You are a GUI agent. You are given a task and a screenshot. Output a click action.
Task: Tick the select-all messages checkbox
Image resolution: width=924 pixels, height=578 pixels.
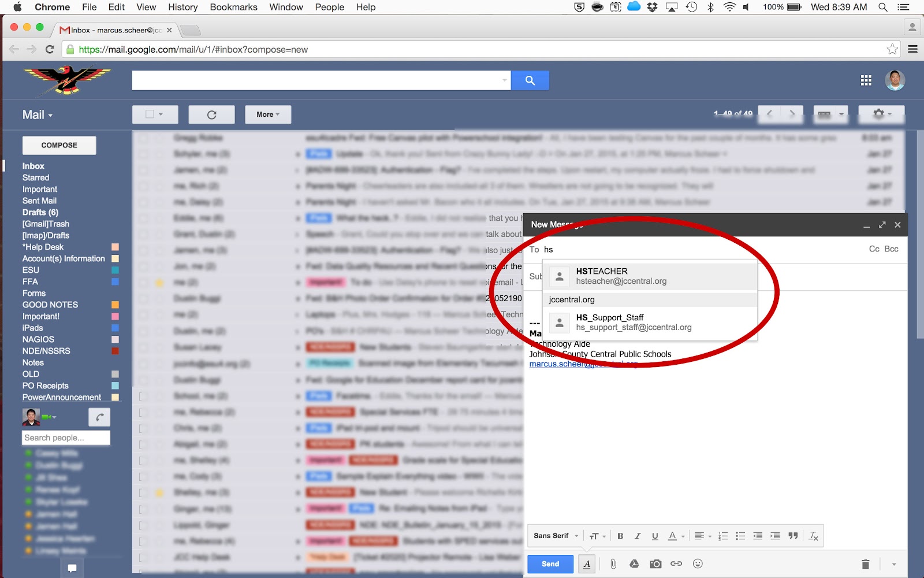150,114
